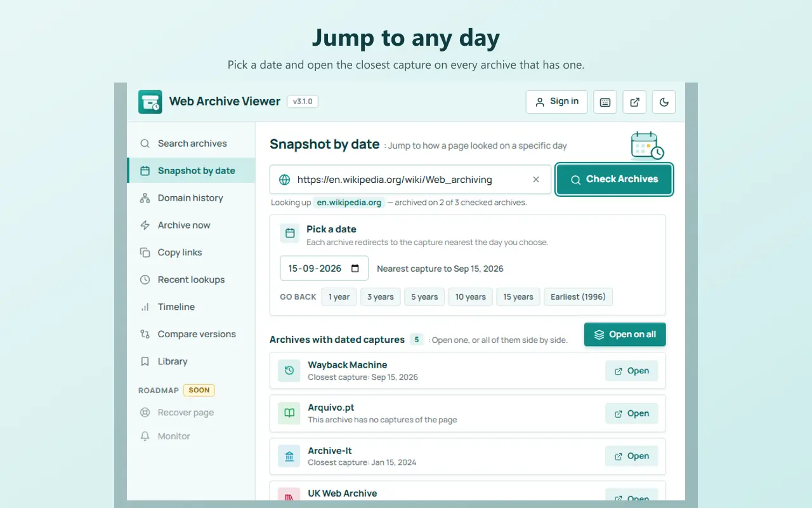Click the URL input field
The height and width of the screenshot is (508, 812).
click(x=410, y=180)
